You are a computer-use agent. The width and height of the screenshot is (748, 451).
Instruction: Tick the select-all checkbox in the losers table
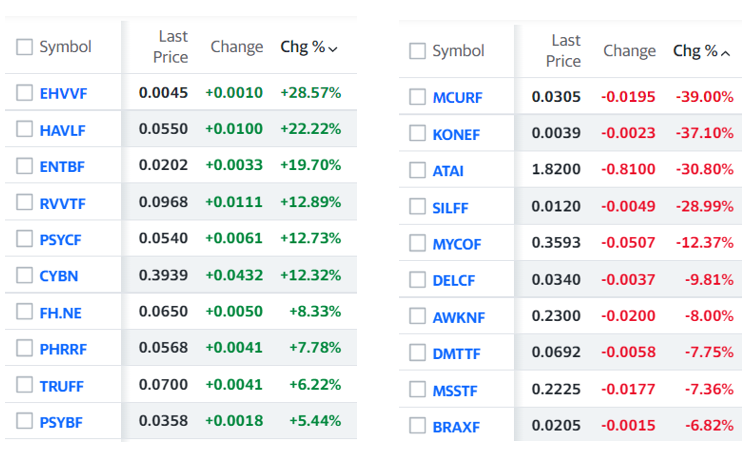coord(417,51)
